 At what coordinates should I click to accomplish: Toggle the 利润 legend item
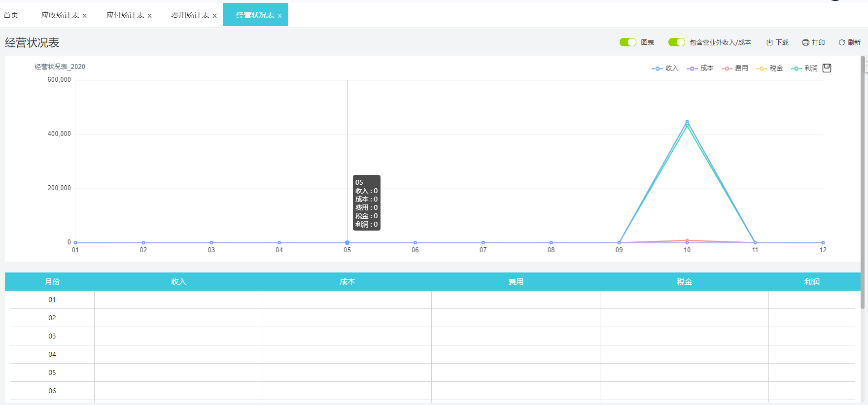pos(804,68)
